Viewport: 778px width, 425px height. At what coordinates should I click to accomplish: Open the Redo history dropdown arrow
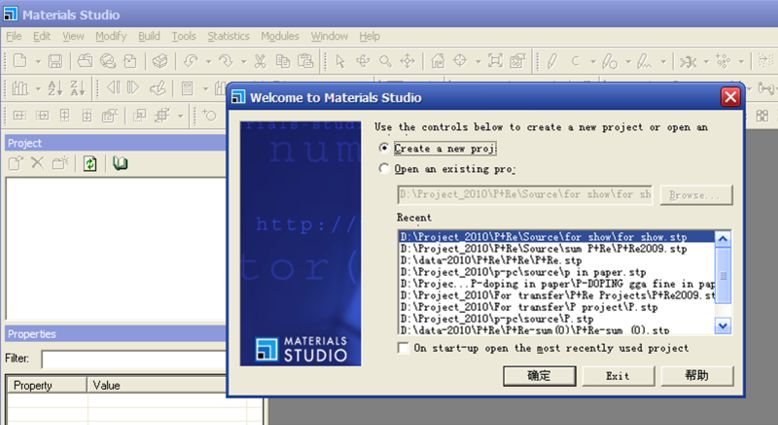(244, 61)
